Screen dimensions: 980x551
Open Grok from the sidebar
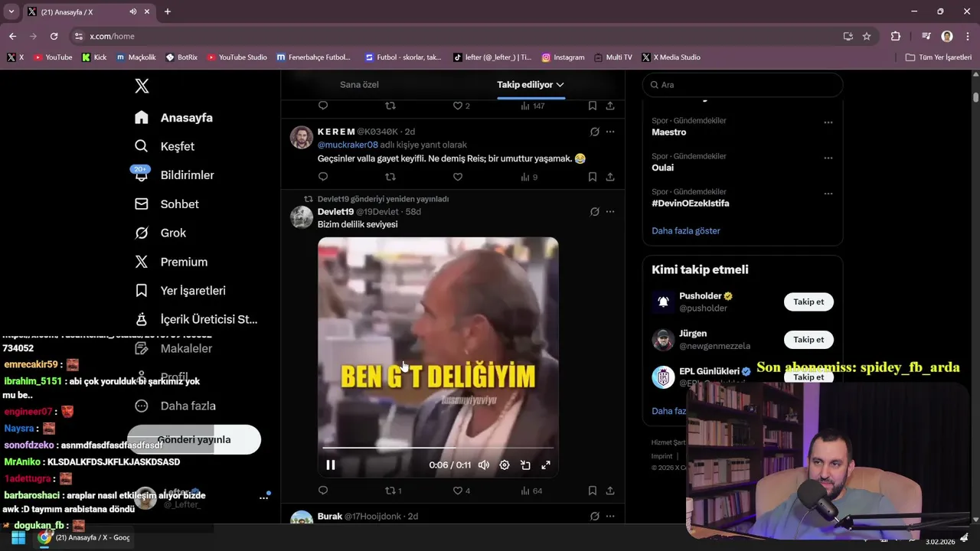tap(160, 233)
